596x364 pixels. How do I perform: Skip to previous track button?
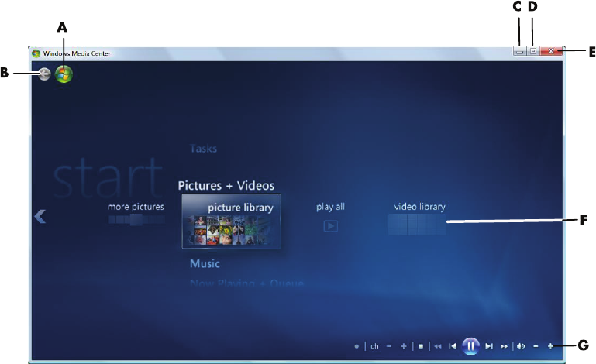coord(453,346)
